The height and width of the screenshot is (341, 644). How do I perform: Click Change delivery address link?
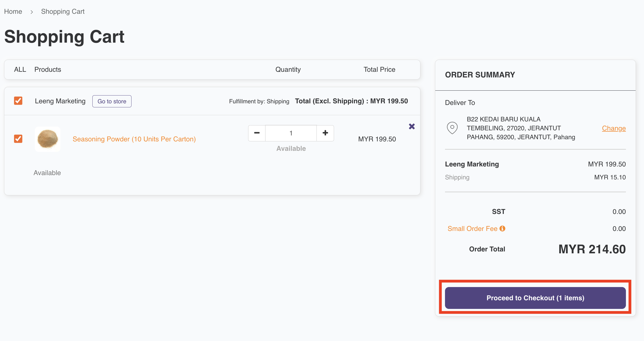click(613, 128)
